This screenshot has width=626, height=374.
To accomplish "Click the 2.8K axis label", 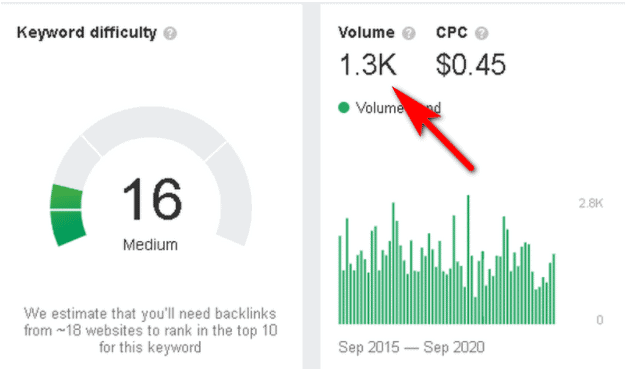I will tap(591, 203).
